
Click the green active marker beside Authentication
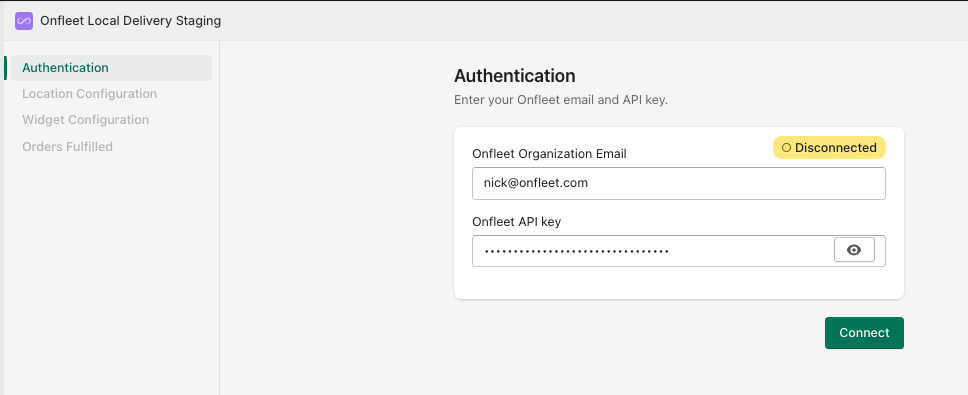pos(5,68)
